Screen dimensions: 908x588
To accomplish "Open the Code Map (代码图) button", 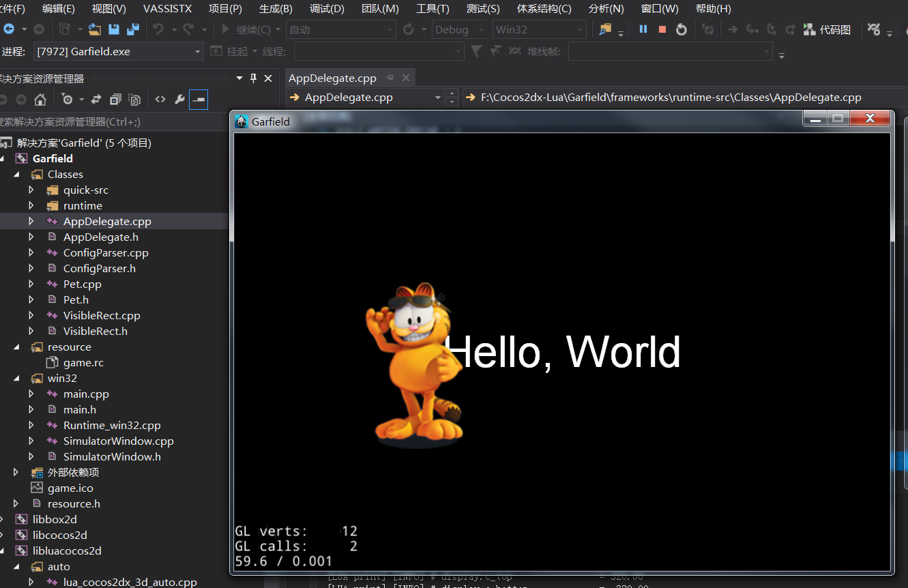I will [x=827, y=29].
